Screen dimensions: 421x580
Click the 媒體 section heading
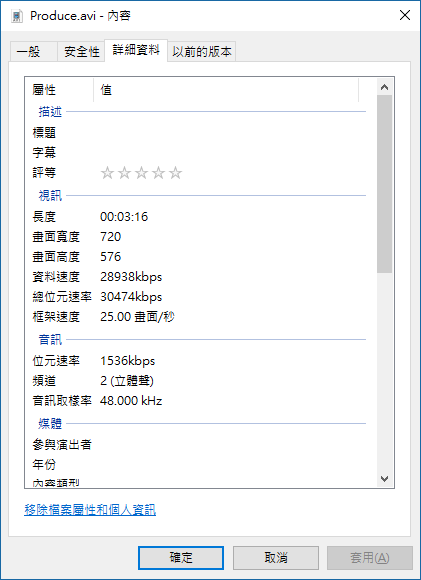pyautogui.click(x=50, y=424)
